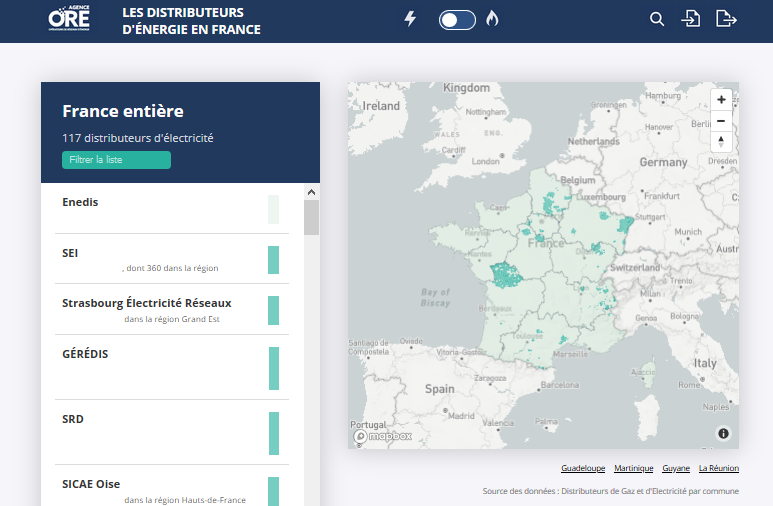Select SEI in the distributor list
The image size is (773, 506).
[172, 259]
